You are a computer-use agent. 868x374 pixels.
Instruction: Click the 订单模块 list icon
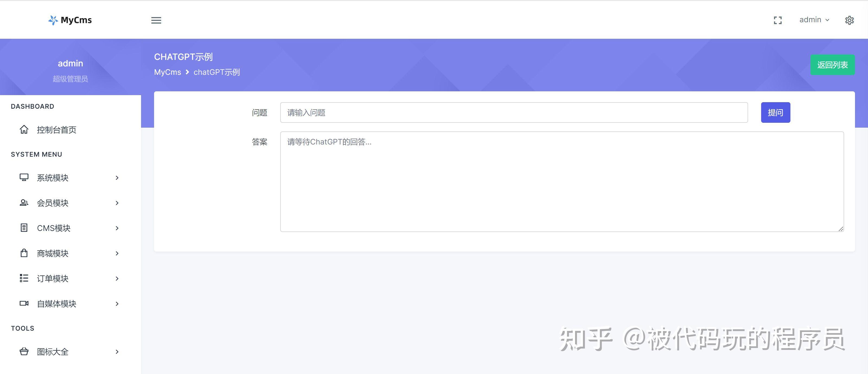(24, 278)
